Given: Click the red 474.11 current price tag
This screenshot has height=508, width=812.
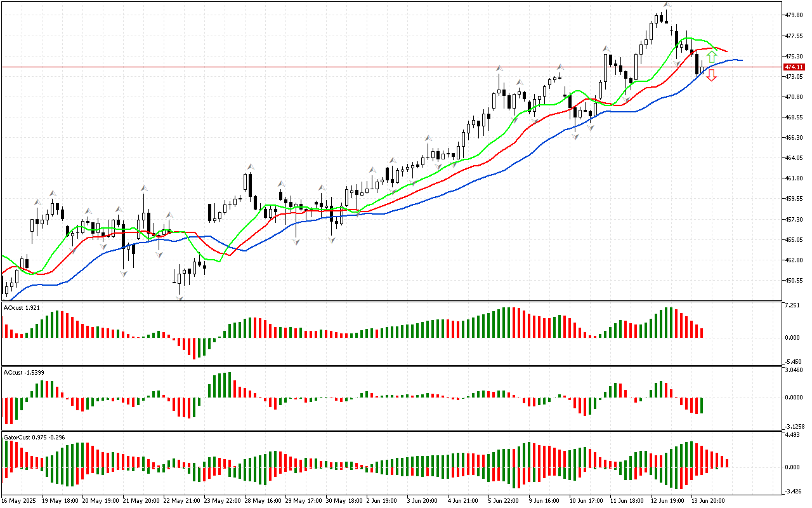Looking at the screenshot, I should [x=794, y=67].
